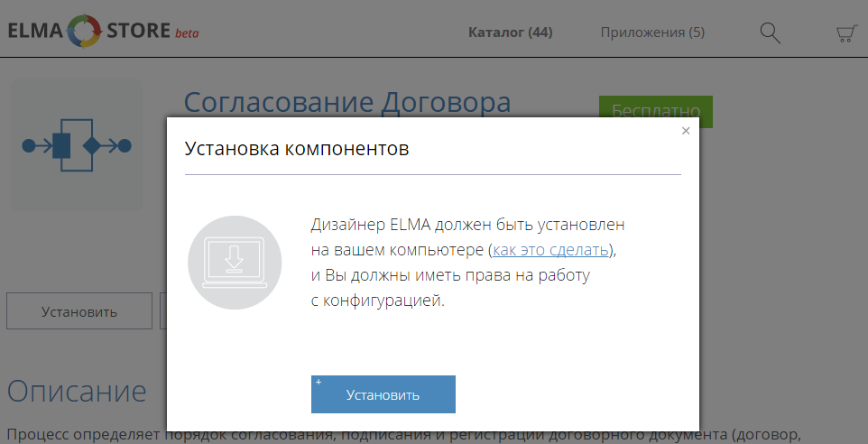This screenshot has height=444, width=868.
Task: Open the Приложения (5) menu item
Action: pyautogui.click(x=652, y=32)
